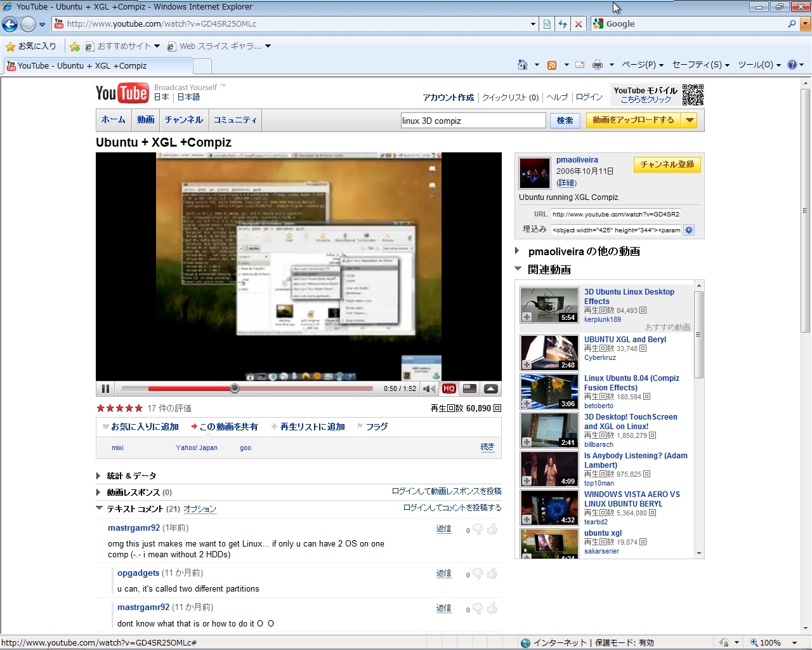Image resolution: width=812 pixels, height=650 pixels.
Task: Click the アカウント作成 link
Action: (x=449, y=97)
